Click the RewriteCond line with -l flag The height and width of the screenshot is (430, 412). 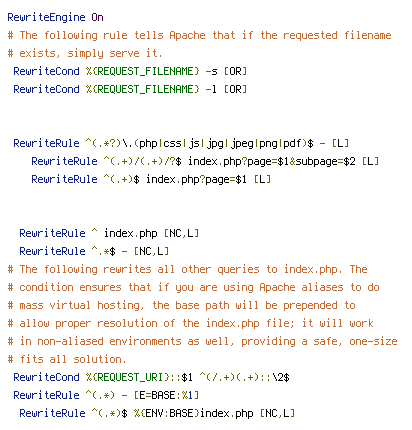click(x=130, y=89)
